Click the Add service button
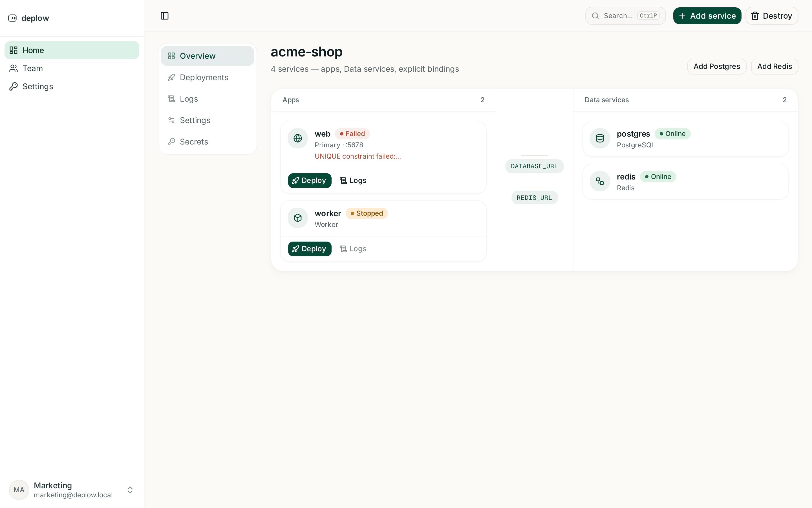This screenshot has width=812, height=508. click(707, 16)
